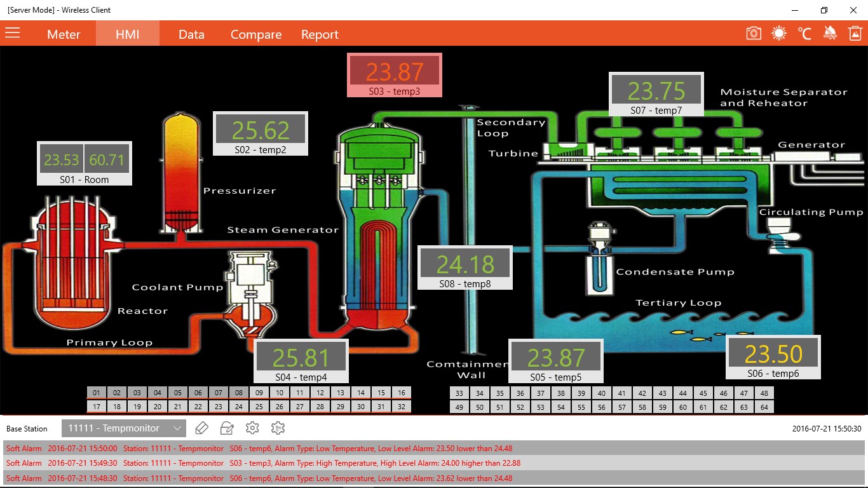Select sensor S01 - Room widget
Image resolution: width=868 pixels, height=488 pixels.
[x=85, y=163]
